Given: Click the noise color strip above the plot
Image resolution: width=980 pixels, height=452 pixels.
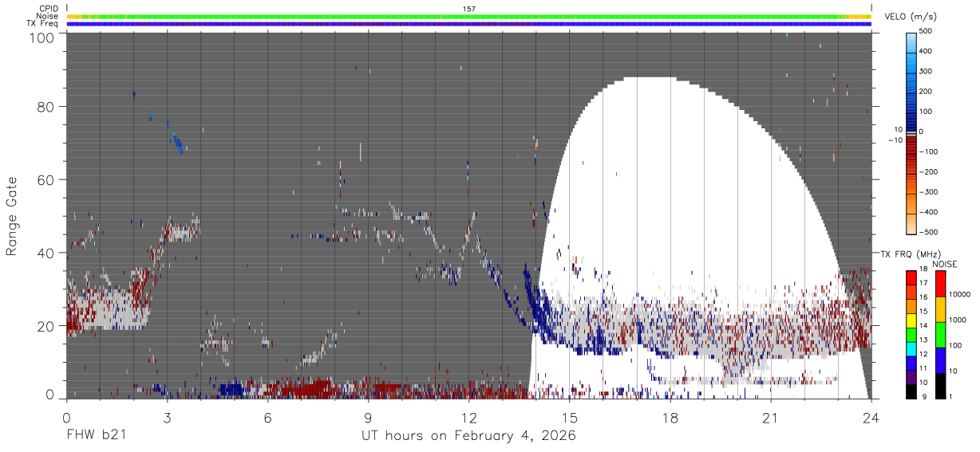Looking at the screenshot, I should coord(468,16).
